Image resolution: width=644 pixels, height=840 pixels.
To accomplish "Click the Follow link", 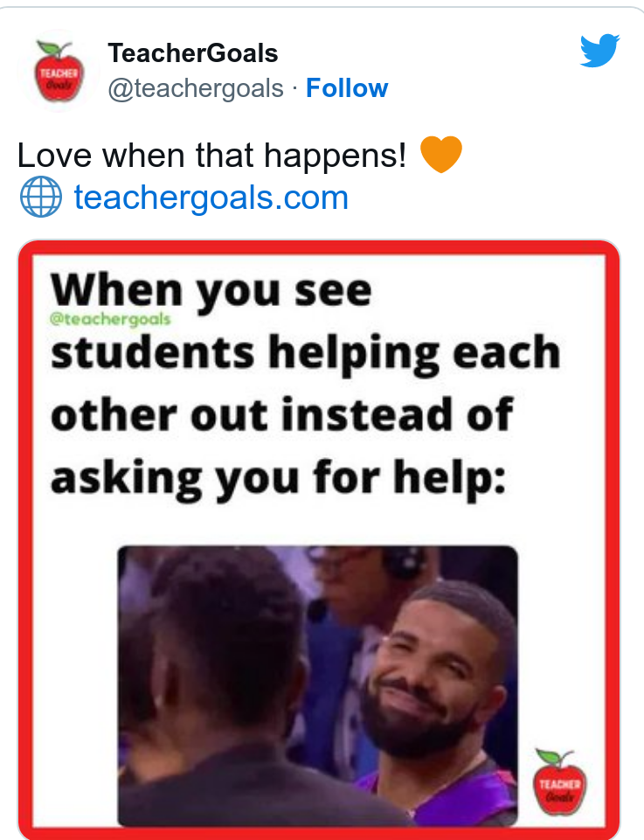I will pos(347,88).
